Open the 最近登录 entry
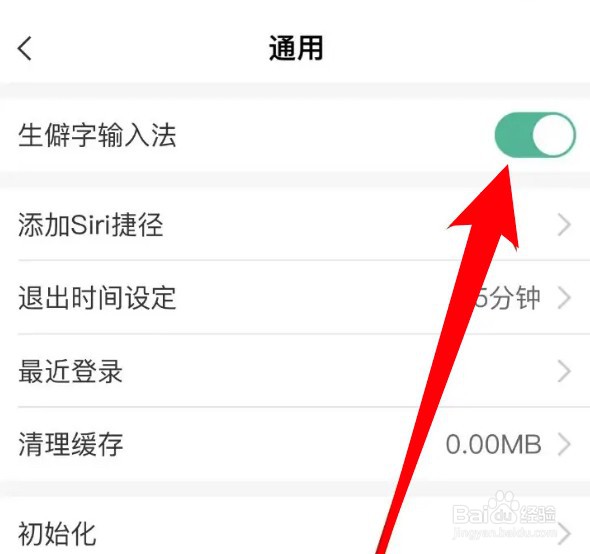 295,371
